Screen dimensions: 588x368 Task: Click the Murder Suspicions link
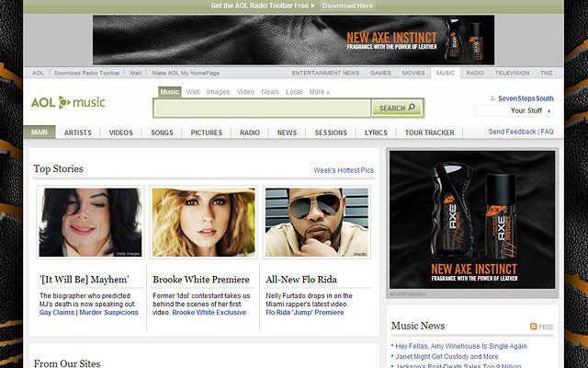pyautogui.click(x=108, y=313)
